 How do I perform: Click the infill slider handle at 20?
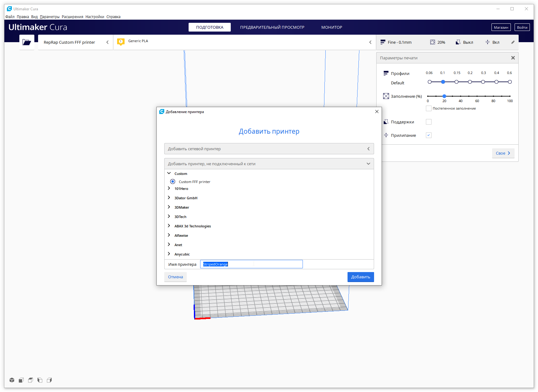[x=444, y=96]
